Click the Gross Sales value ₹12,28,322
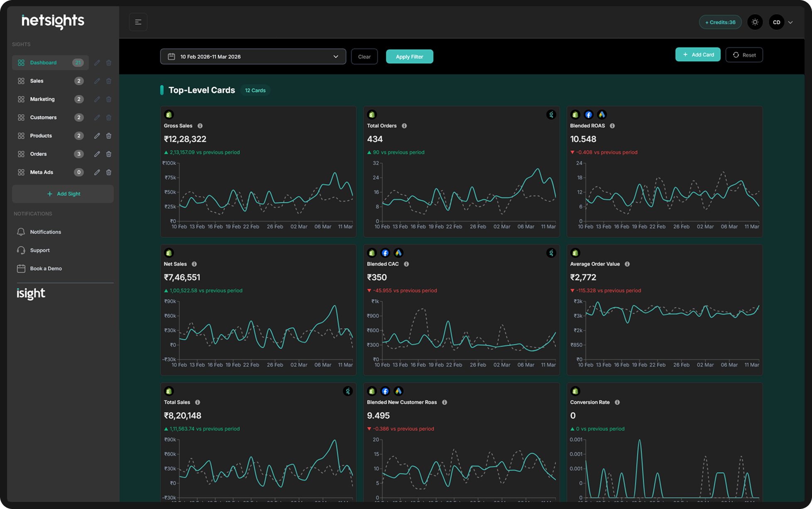812x509 pixels. 185,139
